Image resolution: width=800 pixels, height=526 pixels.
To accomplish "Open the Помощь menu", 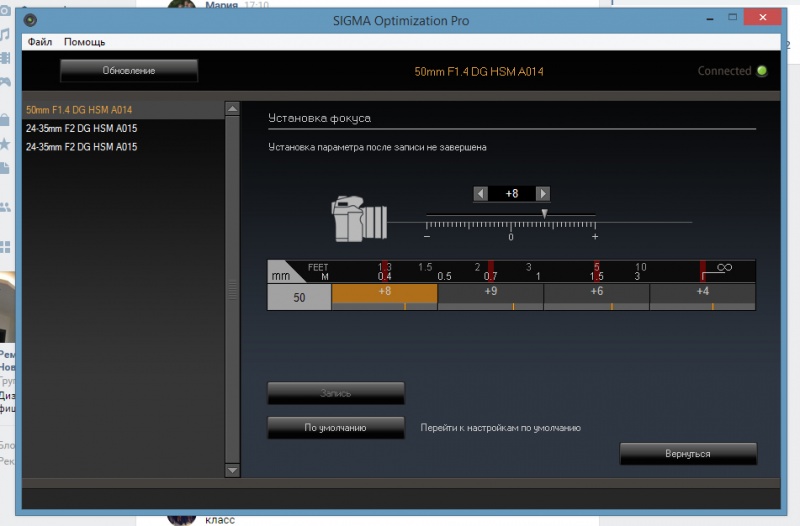I will tap(84, 42).
